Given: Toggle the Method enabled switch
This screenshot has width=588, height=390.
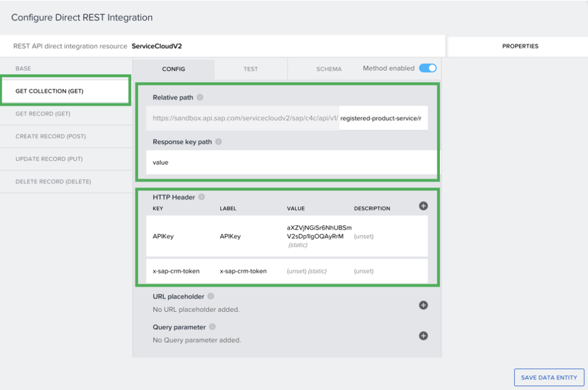Looking at the screenshot, I should (x=428, y=68).
